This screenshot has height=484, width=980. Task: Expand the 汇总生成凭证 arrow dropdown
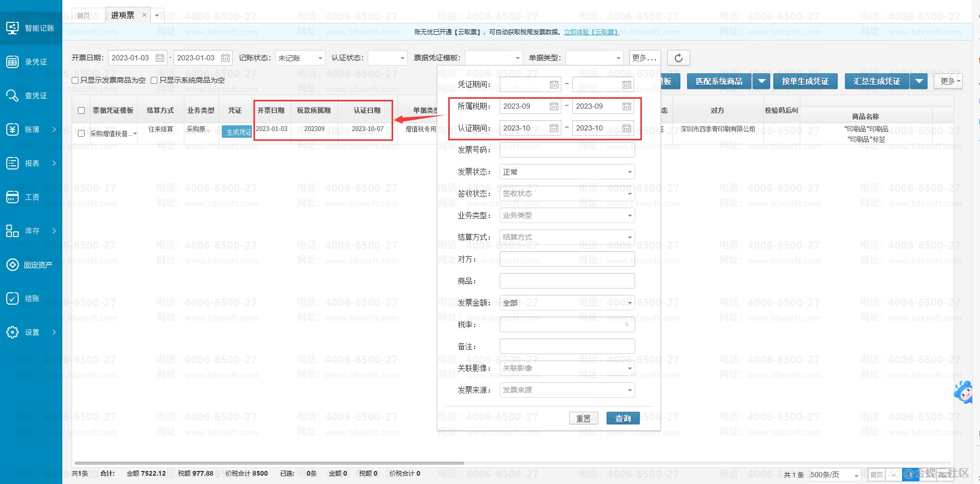(x=919, y=81)
